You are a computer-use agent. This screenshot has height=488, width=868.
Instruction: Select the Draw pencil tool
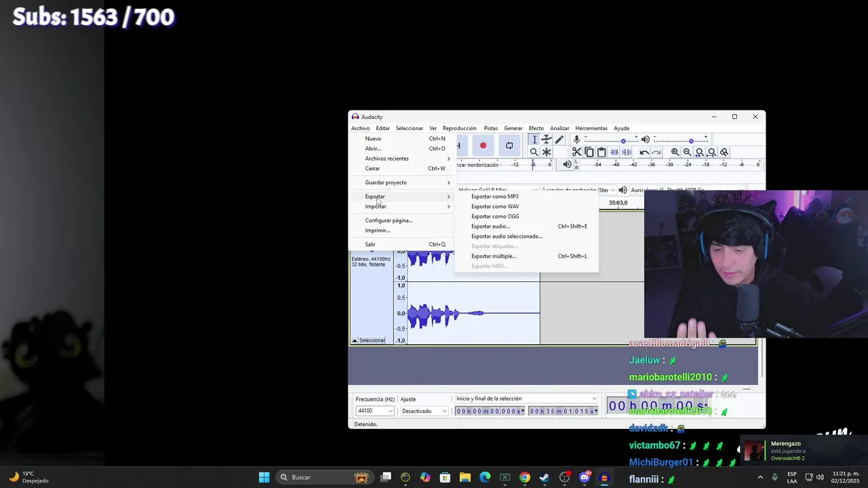pyautogui.click(x=559, y=140)
